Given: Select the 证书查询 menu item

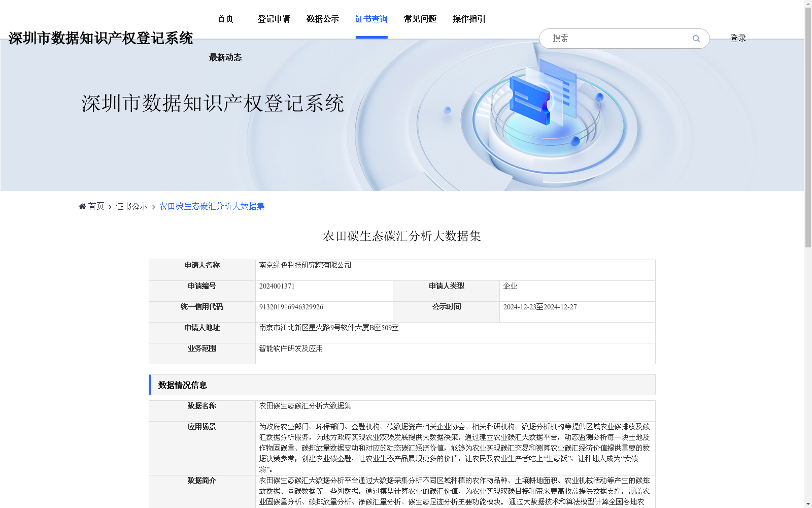Looking at the screenshot, I should coord(371,19).
